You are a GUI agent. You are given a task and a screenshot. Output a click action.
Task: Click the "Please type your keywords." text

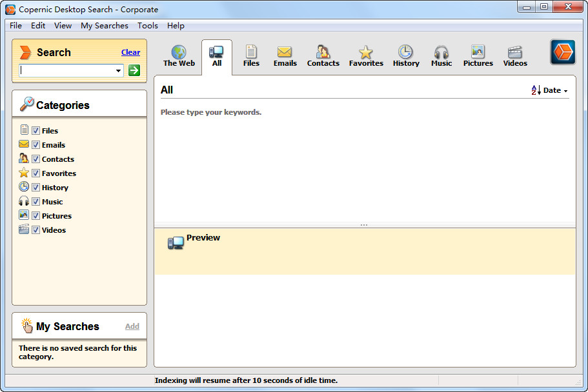coord(211,112)
